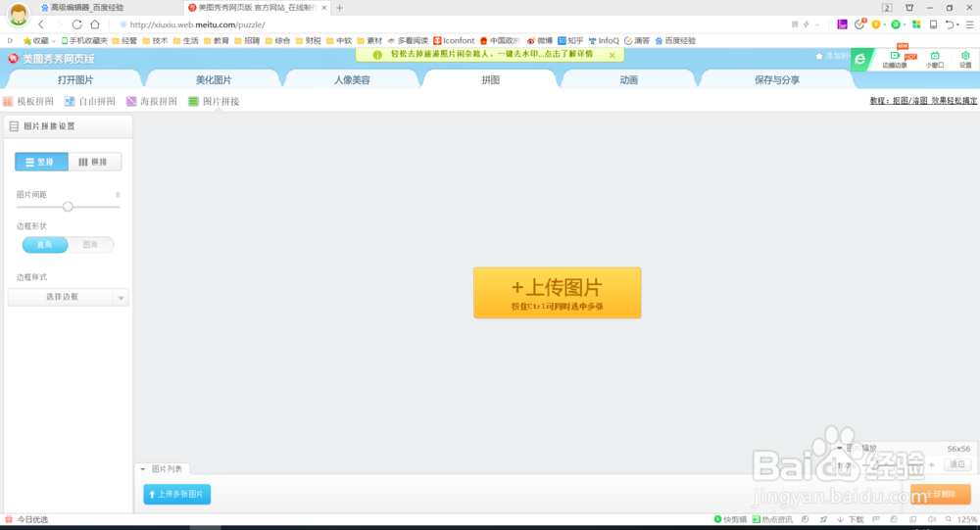Click the 图片拼接设置 panel header icon
This screenshot has height=530, width=980.
pyautogui.click(x=14, y=126)
